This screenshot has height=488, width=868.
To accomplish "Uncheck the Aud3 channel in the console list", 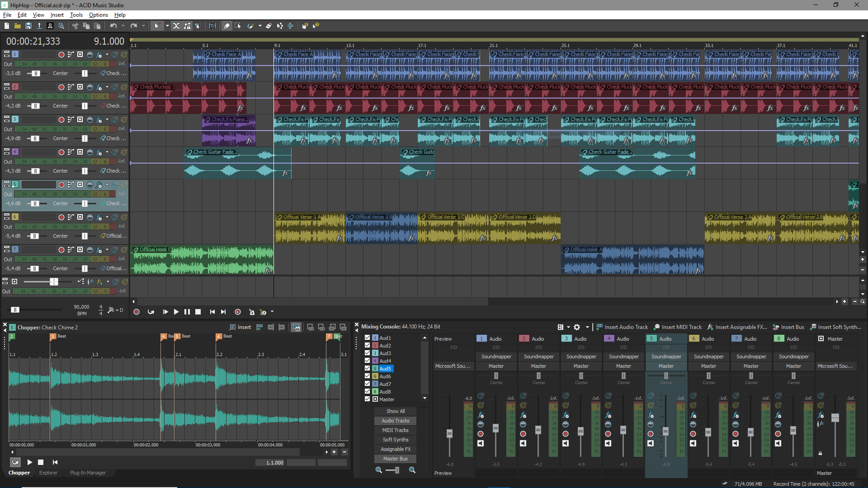I will tap(367, 353).
